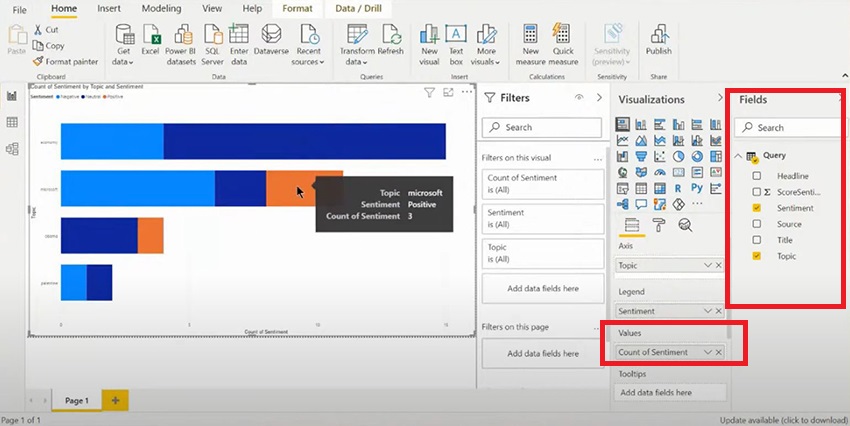Choose the Clustered bar chart visual
The image size is (850, 426).
659,124
